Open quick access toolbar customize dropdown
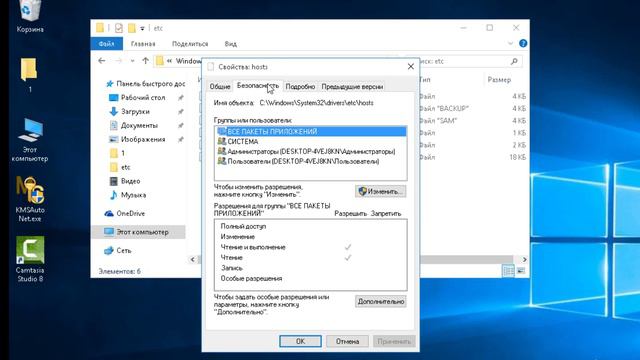Screen dimensions: 640x360 (x=142, y=28)
